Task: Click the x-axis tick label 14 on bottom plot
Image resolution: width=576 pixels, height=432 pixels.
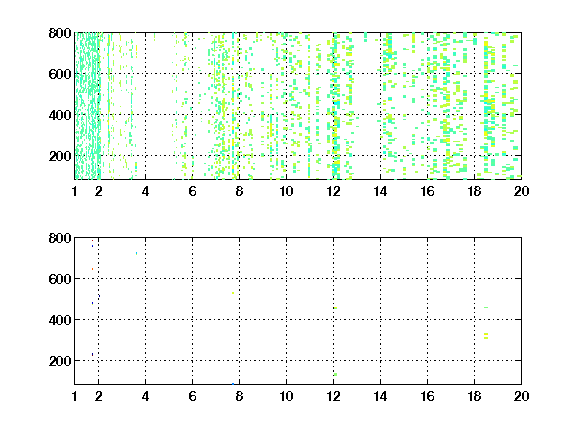Action: click(380, 396)
